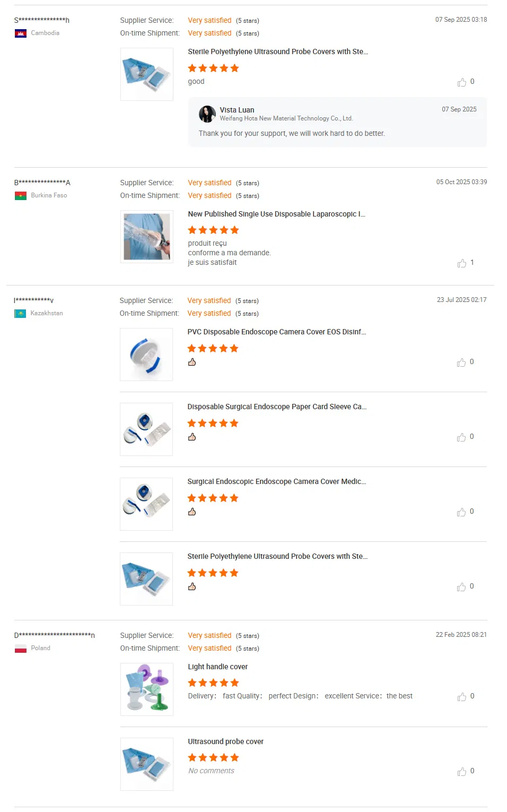Click the PVC endoscope camera cover thumbnail
The width and height of the screenshot is (507, 812).
click(146, 355)
